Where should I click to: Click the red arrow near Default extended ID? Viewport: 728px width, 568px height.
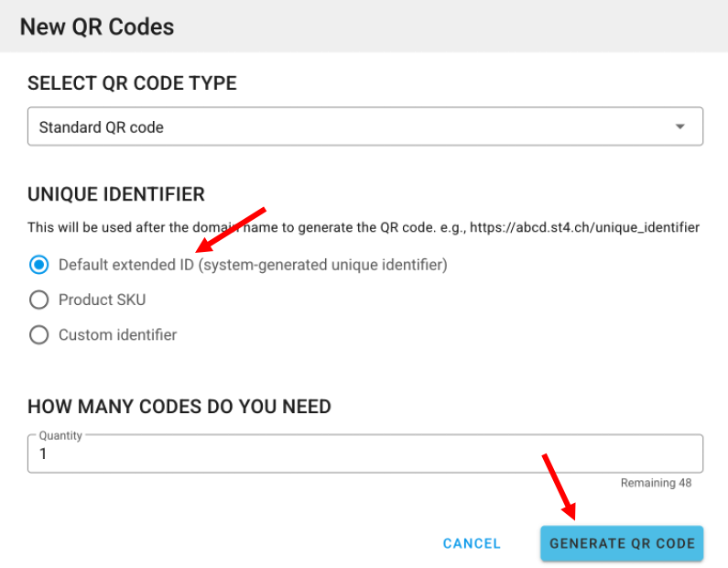coord(231,229)
